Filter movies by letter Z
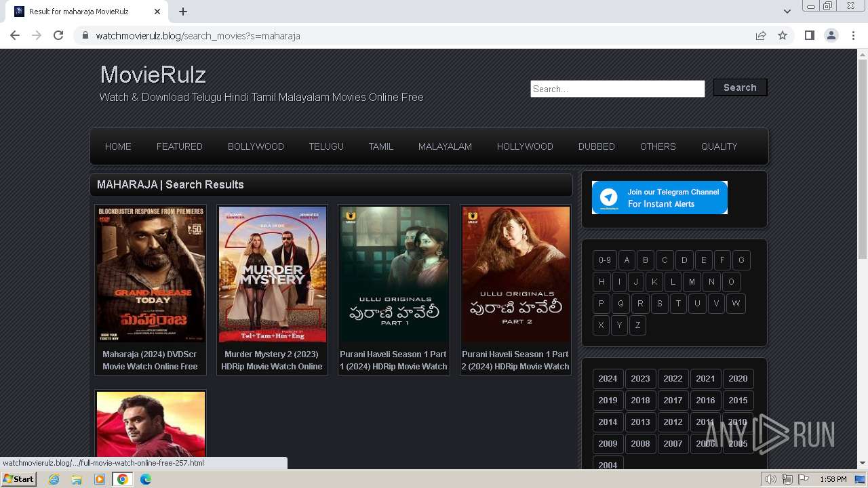The width and height of the screenshot is (868, 488). click(637, 325)
